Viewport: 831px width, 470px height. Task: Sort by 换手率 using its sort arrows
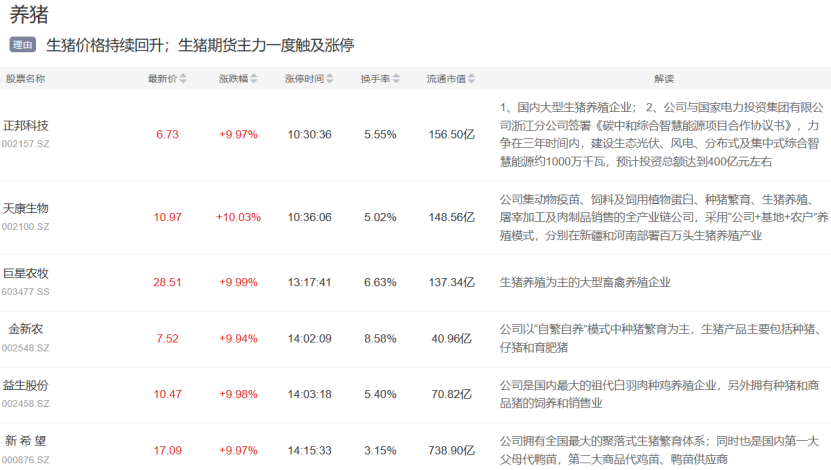click(396, 78)
